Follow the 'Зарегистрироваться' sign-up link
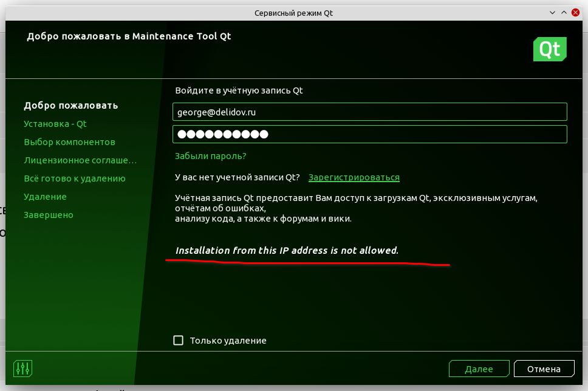The width and height of the screenshot is (588, 391). pyautogui.click(x=354, y=177)
